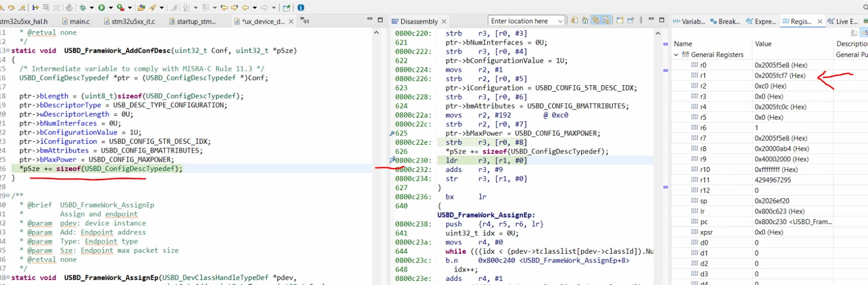Select the lr value 0x800c623 (Hex)
The width and height of the screenshot is (868, 285).
pyautogui.click(x=779, y=211)
